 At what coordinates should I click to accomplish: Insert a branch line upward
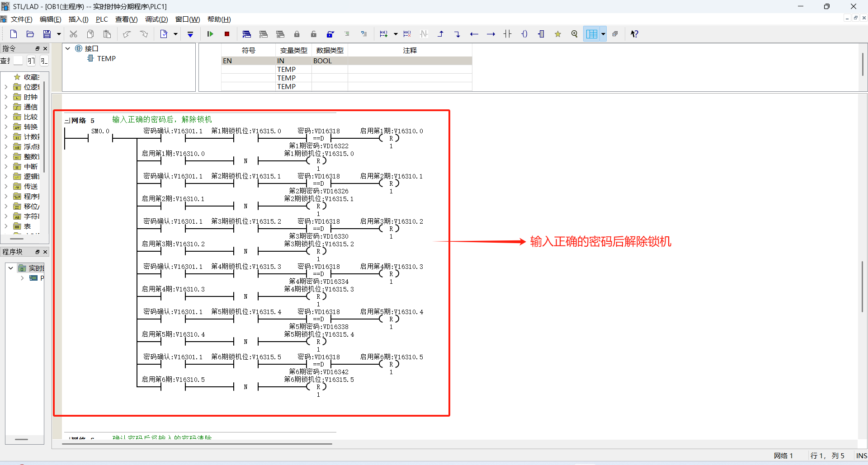pos(441,34)
